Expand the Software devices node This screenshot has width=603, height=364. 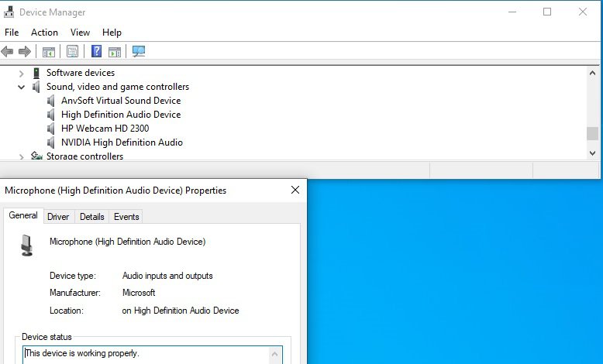pyautogui.click(x=22, y=73)
